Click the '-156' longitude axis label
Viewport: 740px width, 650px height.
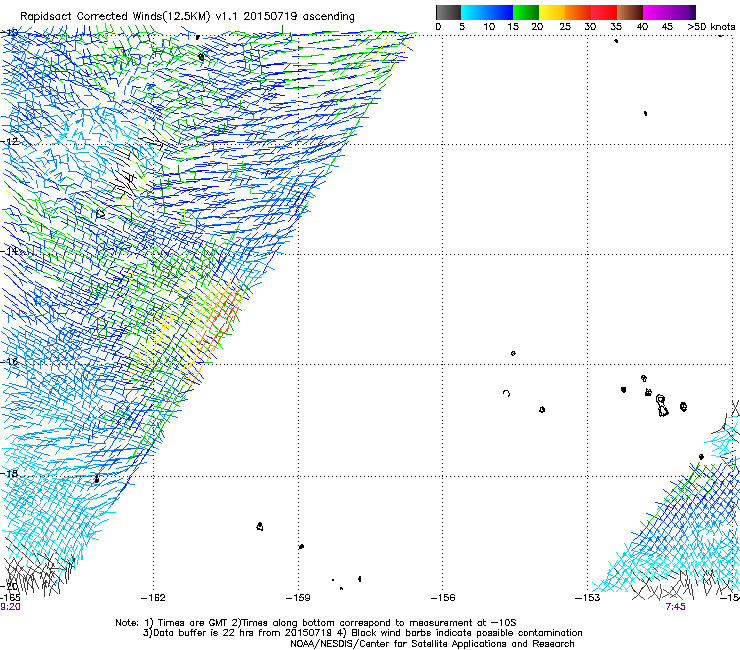(443, 598)
